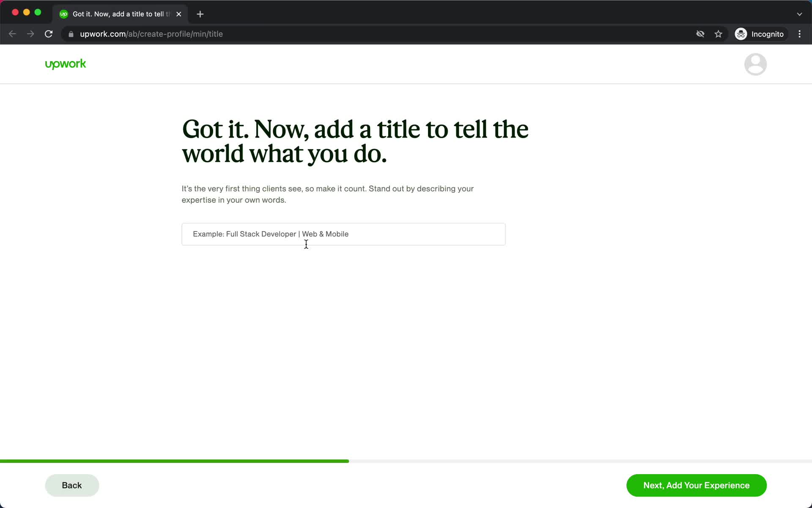Click the title input field
This screenshot has width=812, height=508.
pyautogui.click(x=343, y=234)
